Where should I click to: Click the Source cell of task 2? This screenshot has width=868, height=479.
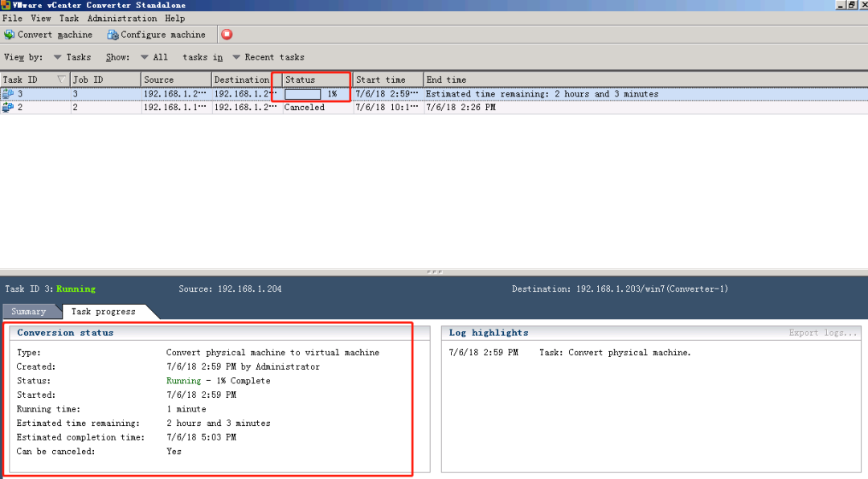pos(175,108)
